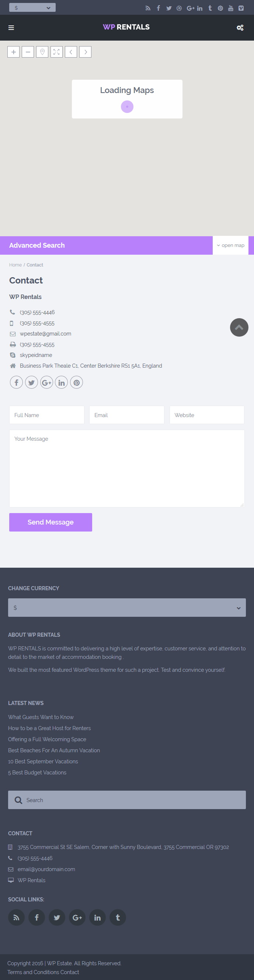Image resolution: width=254 pixels, height=980 pixels.
Task: Click the footer Tumblr social icon
Action: click(x=118, y=917)
